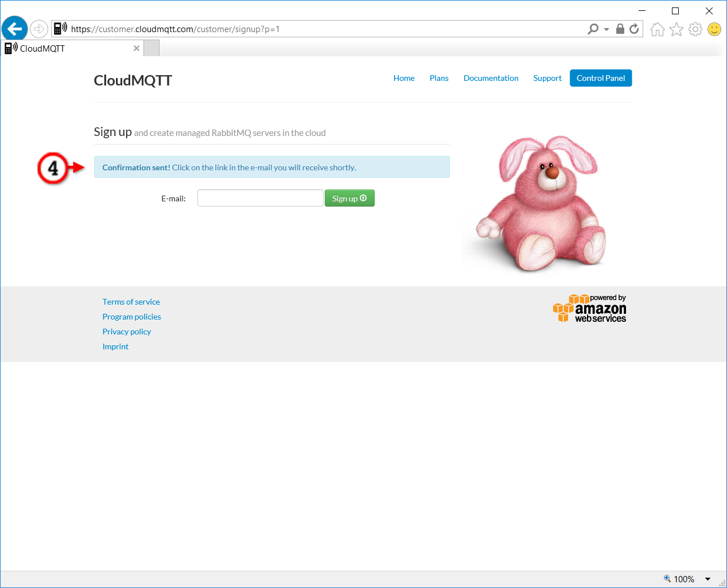The image size is (727, 588).
Task: Open the Imprint link
Action: [115, 346]
